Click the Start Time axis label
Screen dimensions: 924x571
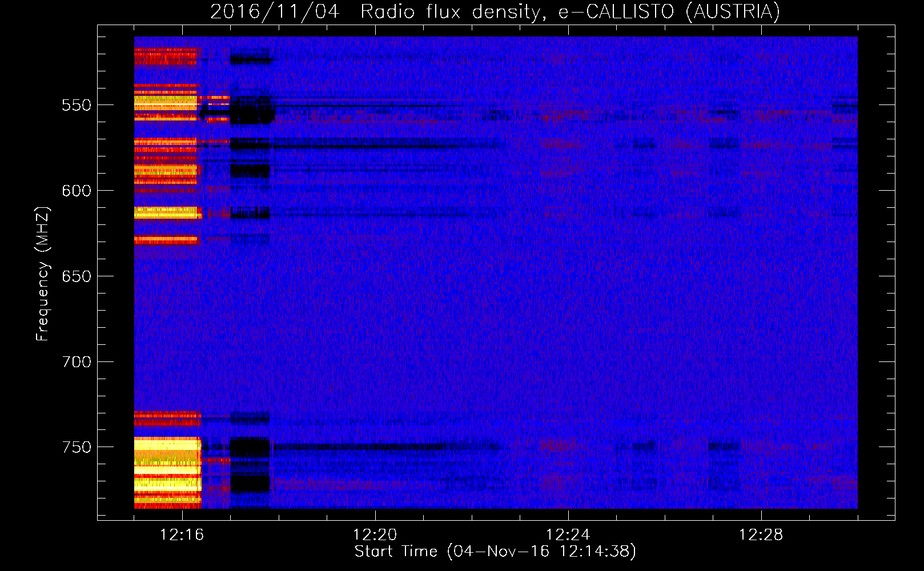pos(495,552)
